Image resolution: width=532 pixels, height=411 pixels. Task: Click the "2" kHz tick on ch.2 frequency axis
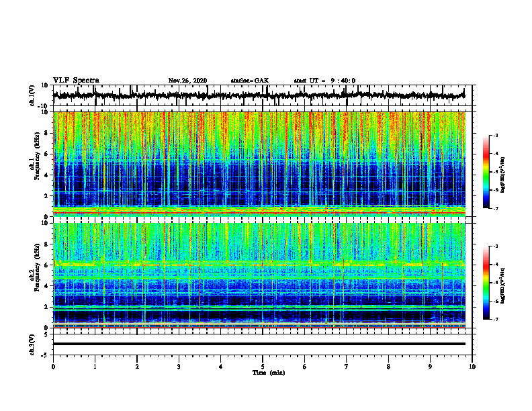pyautogui.click(x=46, y=307)
